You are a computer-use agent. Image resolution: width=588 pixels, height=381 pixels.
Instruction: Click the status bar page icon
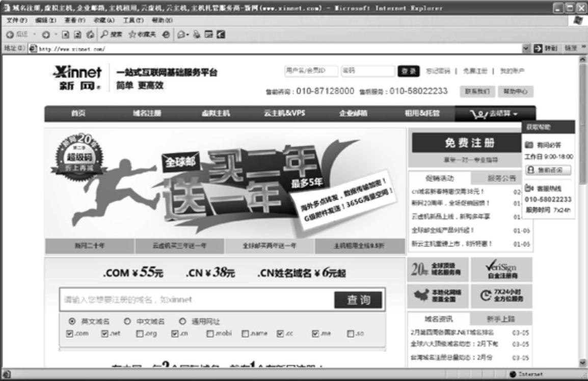[x=7, y=374]
